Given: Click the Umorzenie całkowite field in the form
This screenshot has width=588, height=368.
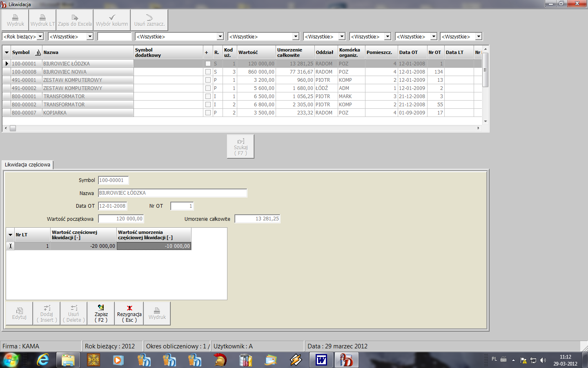Looking at the screenshot, I should tap(257, 219).
